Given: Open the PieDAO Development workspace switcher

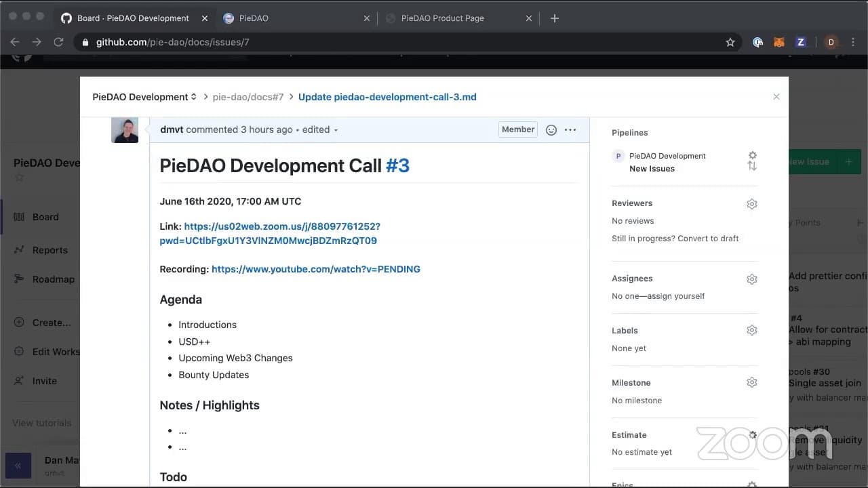Looking at the screenshot, I should click(144, 97).
